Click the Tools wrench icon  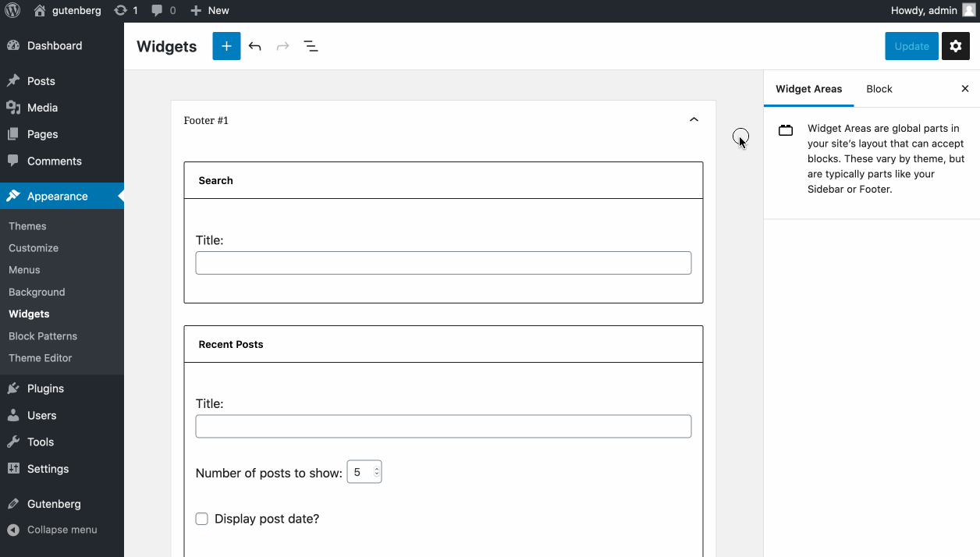pos(13,442)
